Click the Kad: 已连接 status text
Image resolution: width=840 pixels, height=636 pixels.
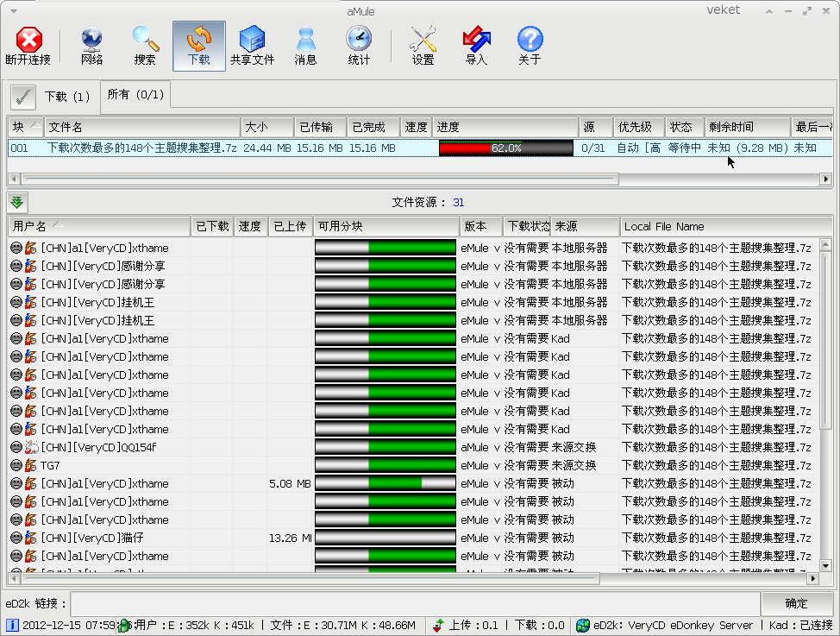tap(800, 626)
